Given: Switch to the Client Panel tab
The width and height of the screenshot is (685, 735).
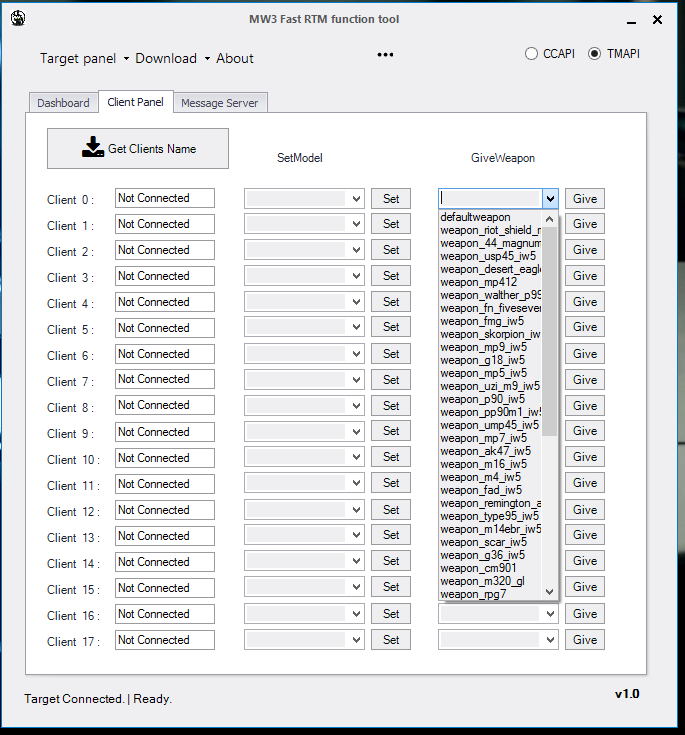Looking at the screenshot, I should pyautogui.click(x=135, y=102).
